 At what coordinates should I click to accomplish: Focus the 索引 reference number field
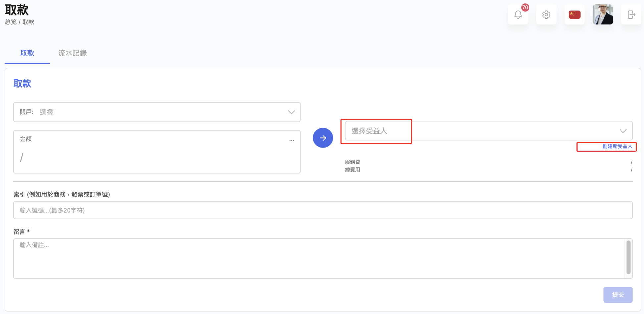click(323, 210)
